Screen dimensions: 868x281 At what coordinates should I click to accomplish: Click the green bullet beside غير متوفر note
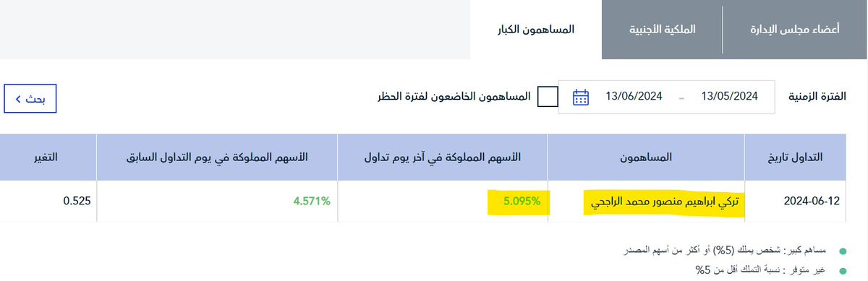click(842, 271)
